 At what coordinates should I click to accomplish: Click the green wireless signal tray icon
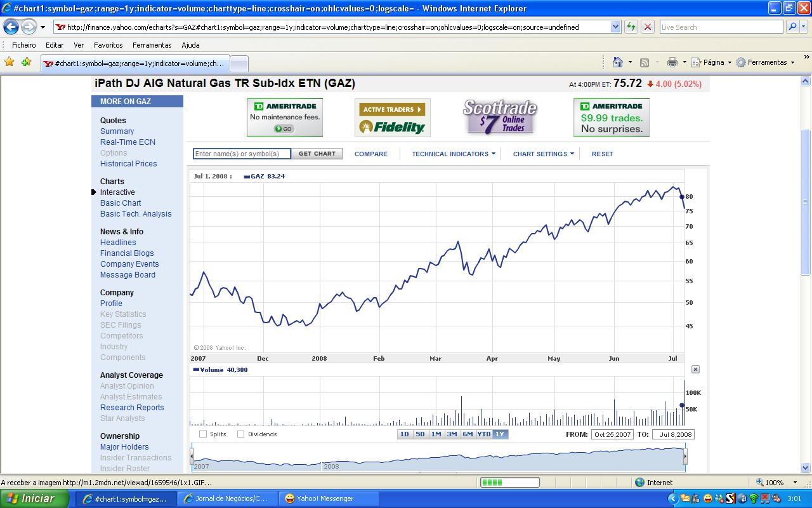tap(754, 498)
